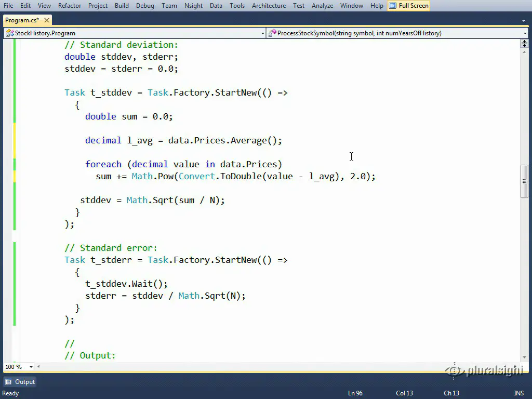Open the Edit menu
The image size is (532, 399).
(x=25, y=6)
